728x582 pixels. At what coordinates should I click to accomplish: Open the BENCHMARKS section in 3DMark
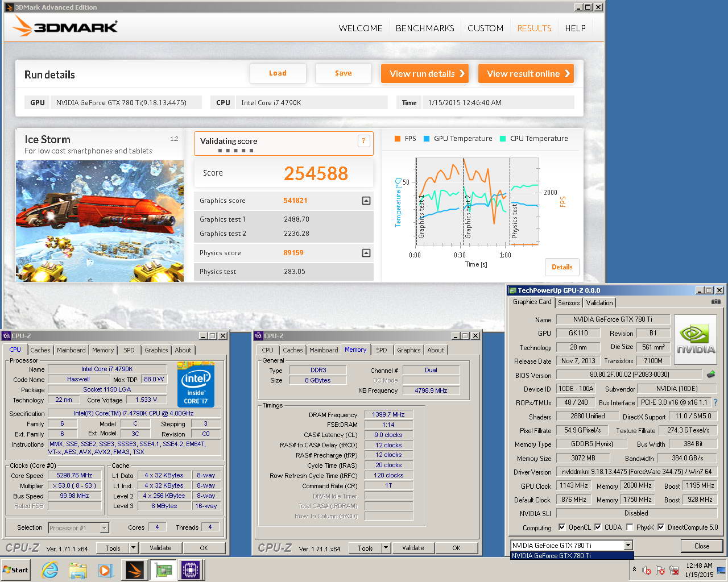coord(425,28)
